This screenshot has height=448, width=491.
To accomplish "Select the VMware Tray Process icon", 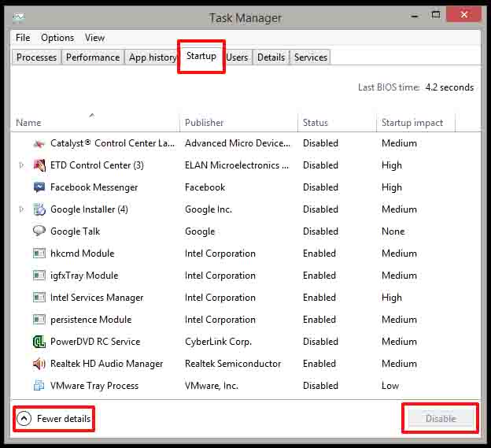I will (39, 386).
